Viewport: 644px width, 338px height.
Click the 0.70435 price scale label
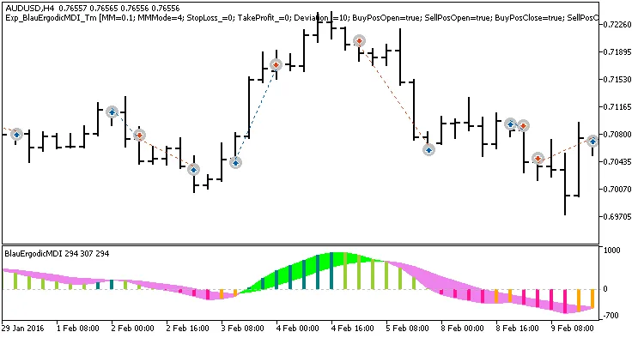pyautogui.click(x=617, y=162)
